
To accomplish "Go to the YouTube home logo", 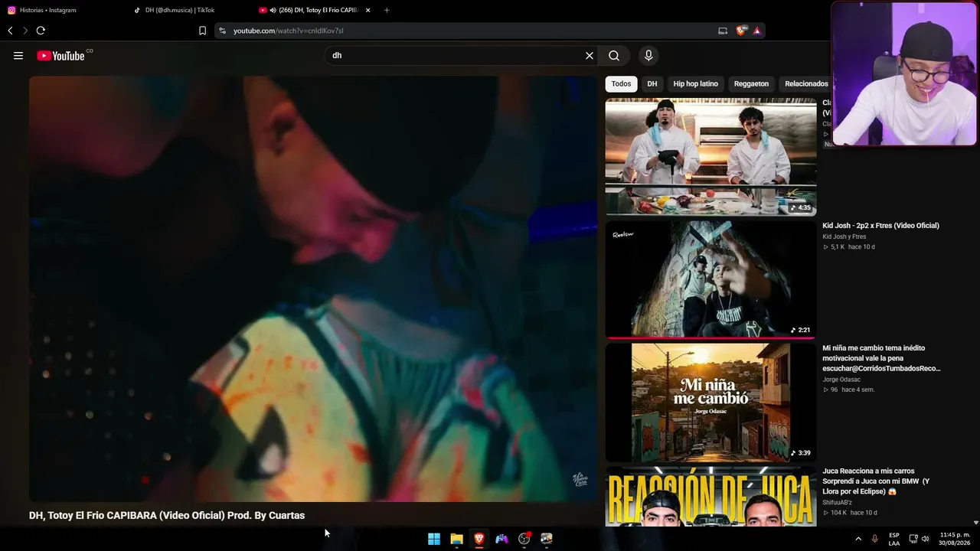I will coord(60,56).
